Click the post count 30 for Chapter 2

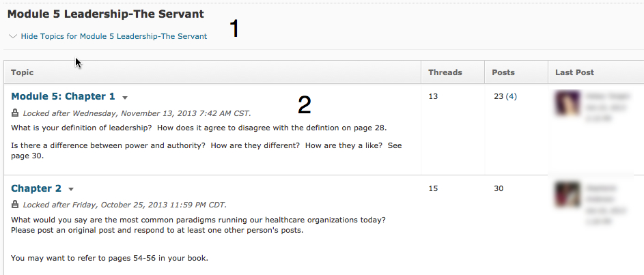tap(499, 188)
